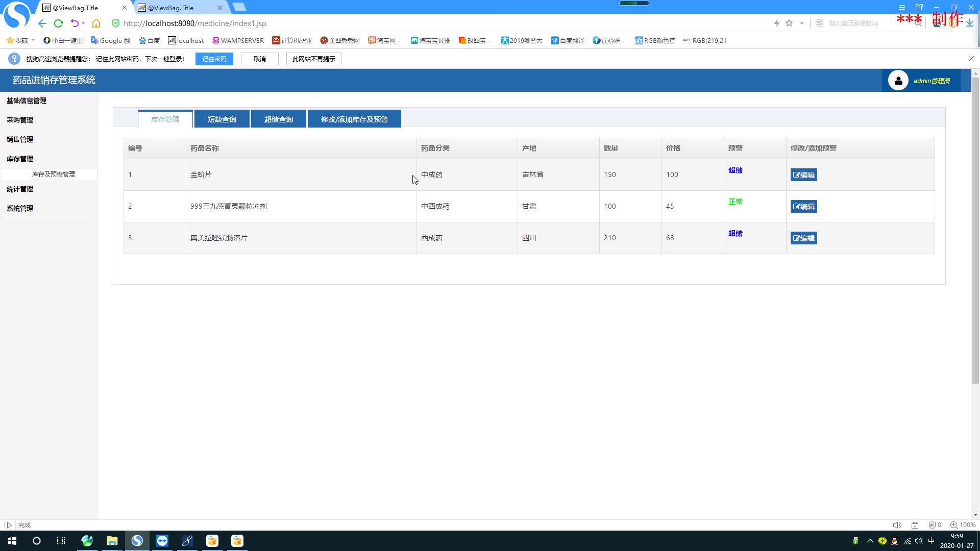The width and height of the screenshot is (980, 551).
Task: Switch to 短缺查询 tab
Action: (222, 119)
